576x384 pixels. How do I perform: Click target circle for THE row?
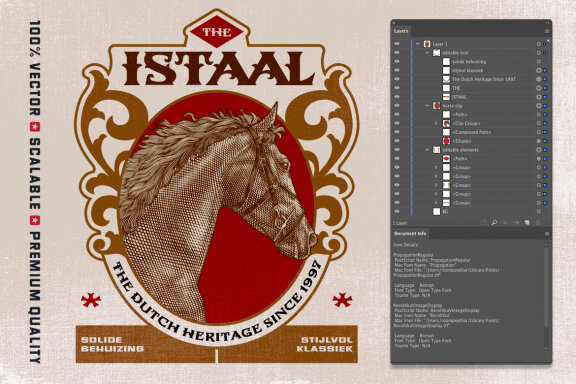click(x=539, y=88)
